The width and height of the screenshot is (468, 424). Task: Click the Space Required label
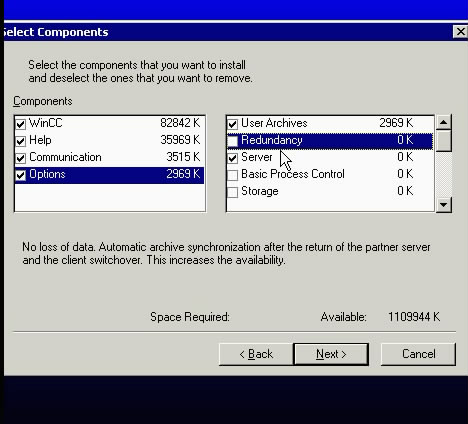(x=190, y=317)
